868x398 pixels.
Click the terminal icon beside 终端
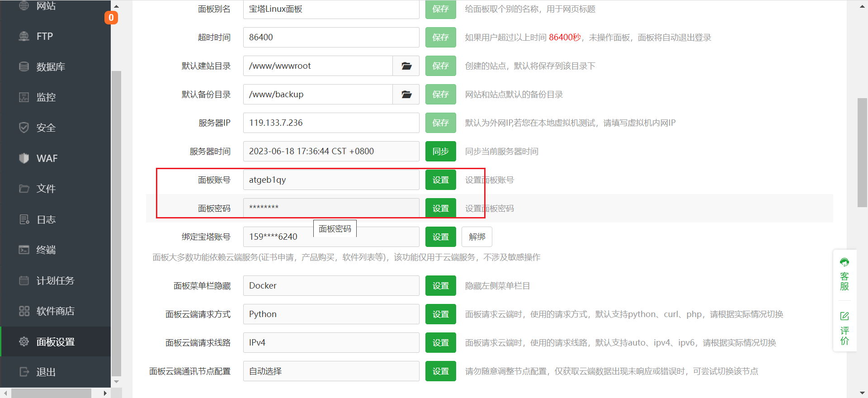point(24,250)
